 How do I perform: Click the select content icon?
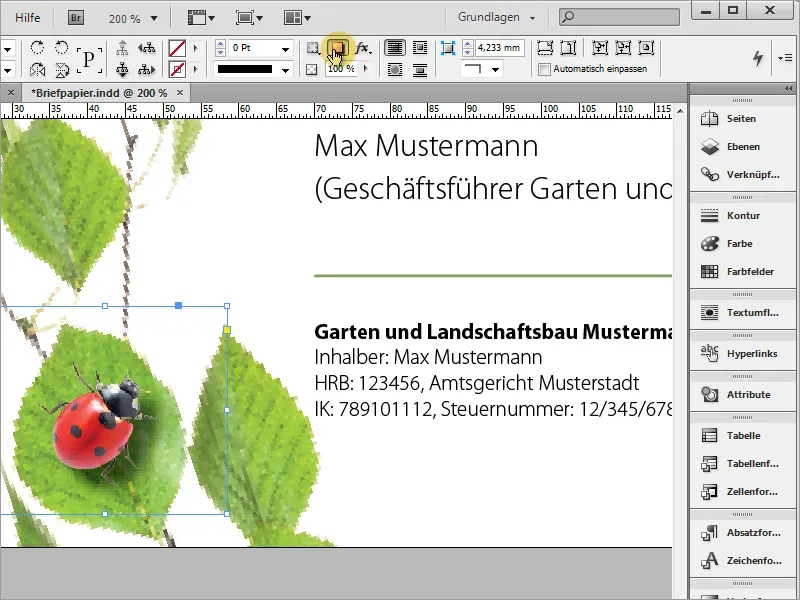pos(122,69)
